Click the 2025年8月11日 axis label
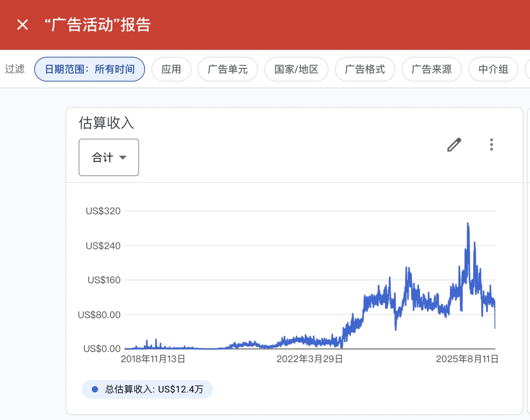The image size is (530, 420). 468,359
